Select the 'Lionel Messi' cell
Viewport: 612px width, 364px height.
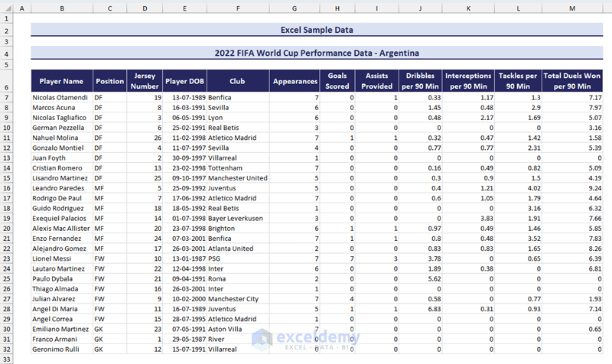[x=62, y=258]
